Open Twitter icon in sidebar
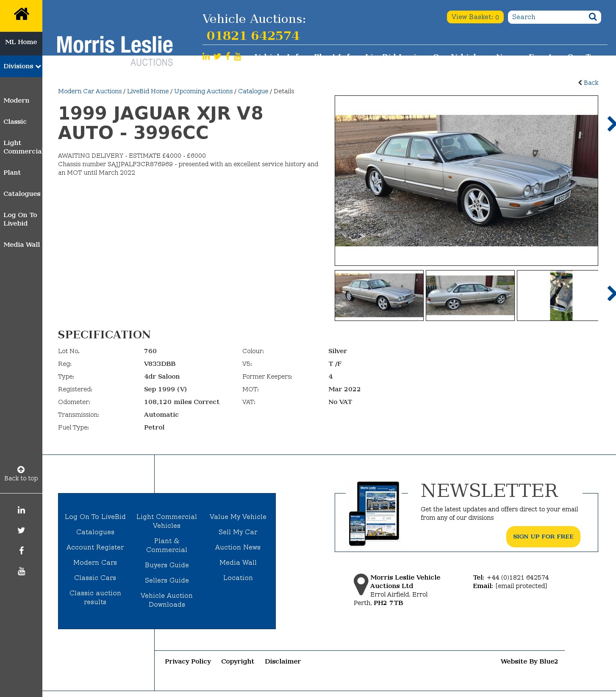616x697 pixels. (21, 530)
